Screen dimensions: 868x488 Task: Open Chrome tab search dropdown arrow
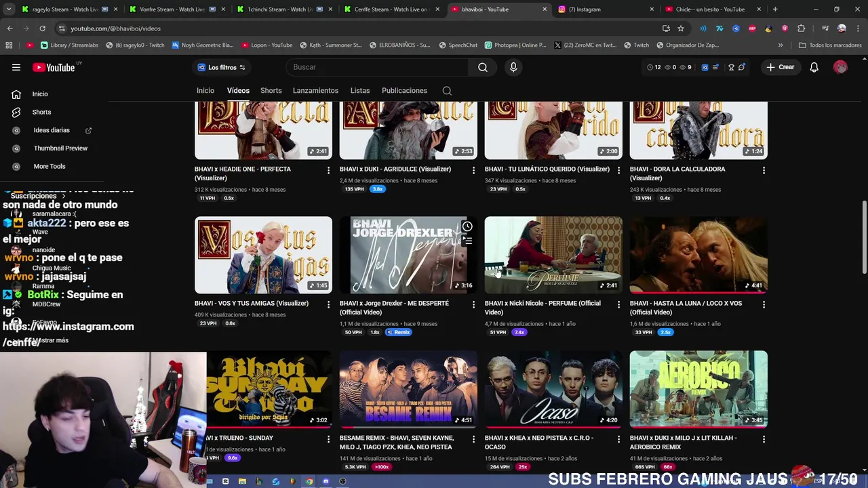click(7, 9)
